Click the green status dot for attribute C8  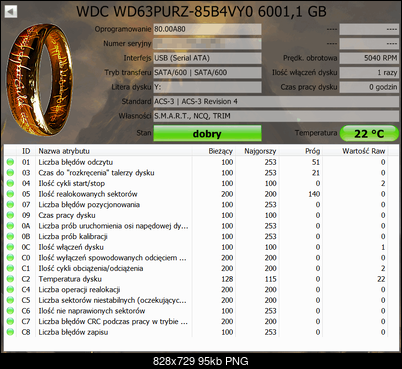click(10, 332)
